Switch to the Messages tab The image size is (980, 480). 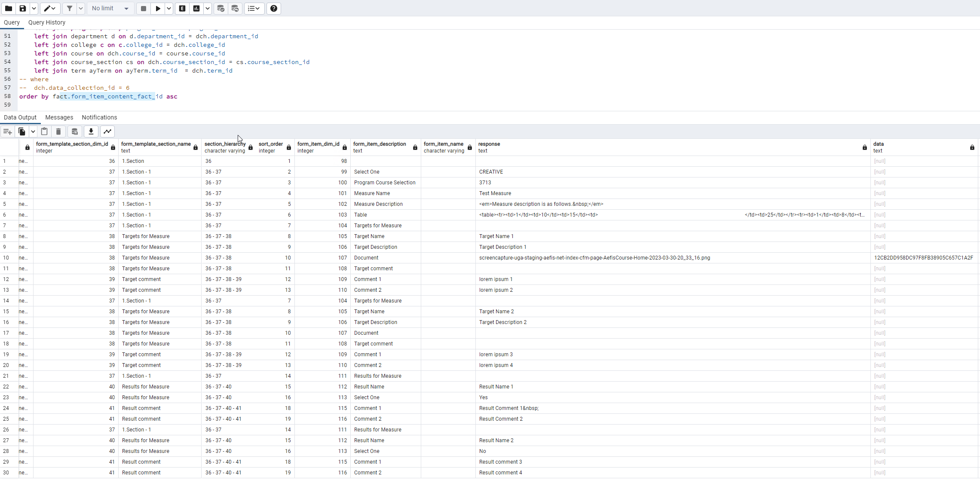pos(59,117)
